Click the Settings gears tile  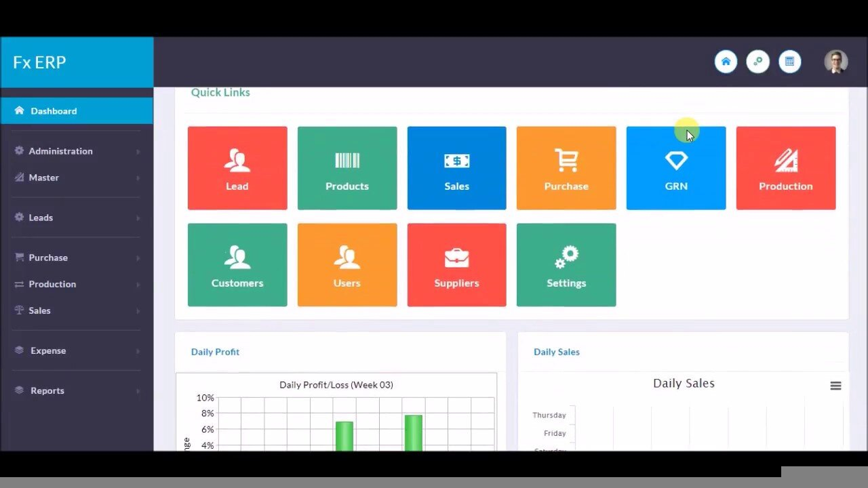[x=566, y=264]
